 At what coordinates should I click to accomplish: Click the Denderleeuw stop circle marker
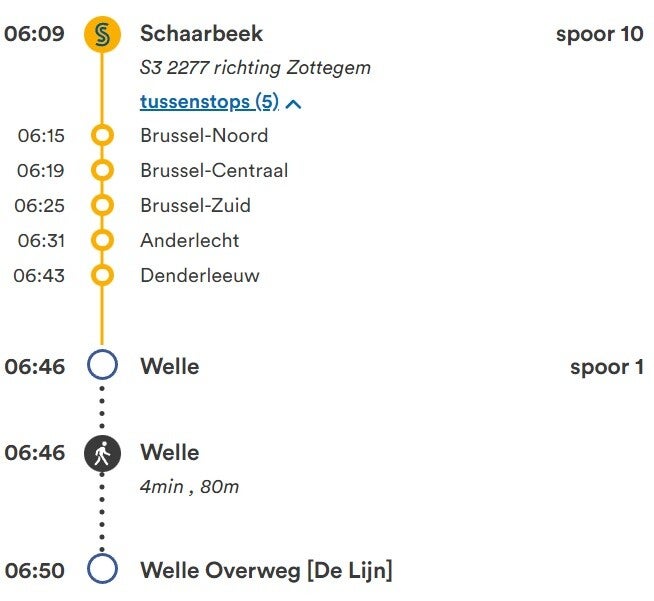[x=102, y=275]
